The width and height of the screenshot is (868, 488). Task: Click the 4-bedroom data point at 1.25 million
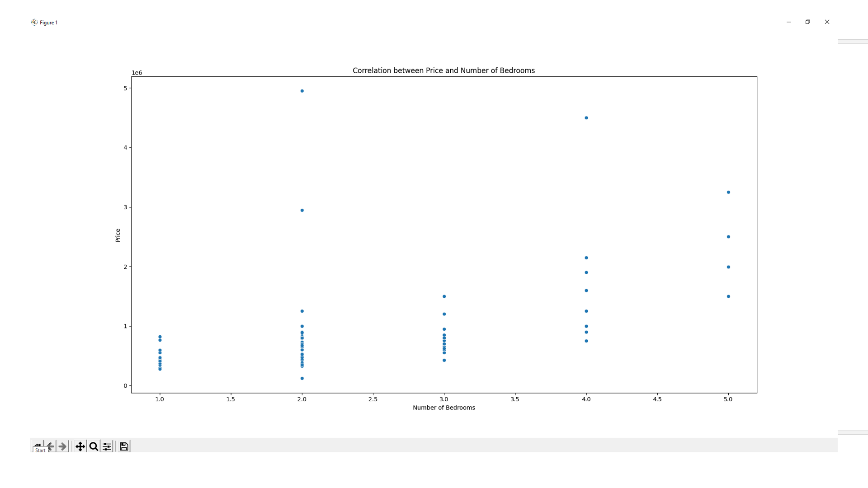point(586,311)
